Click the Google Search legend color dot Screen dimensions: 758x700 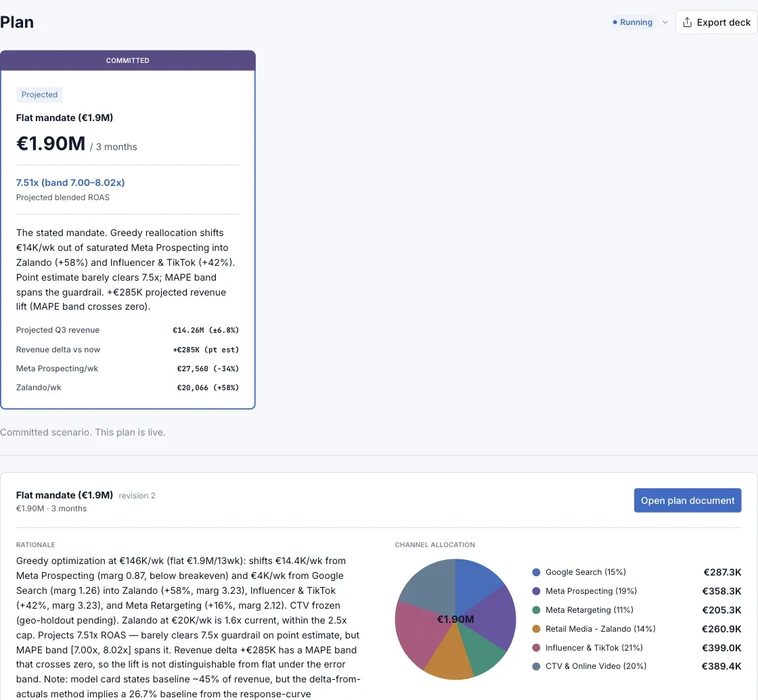click(535, 572)
